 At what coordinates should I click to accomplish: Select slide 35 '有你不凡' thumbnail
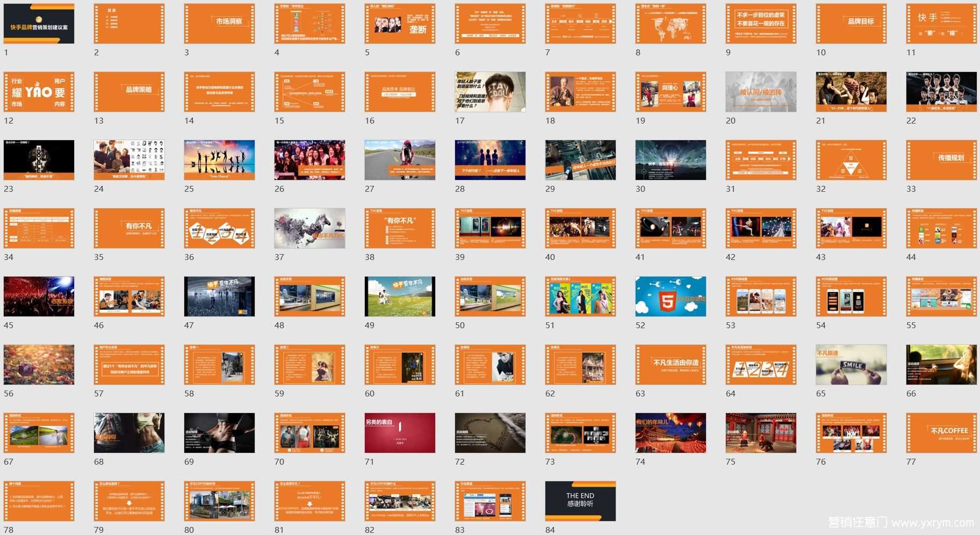pyautogui.click(x=129, y=228)
